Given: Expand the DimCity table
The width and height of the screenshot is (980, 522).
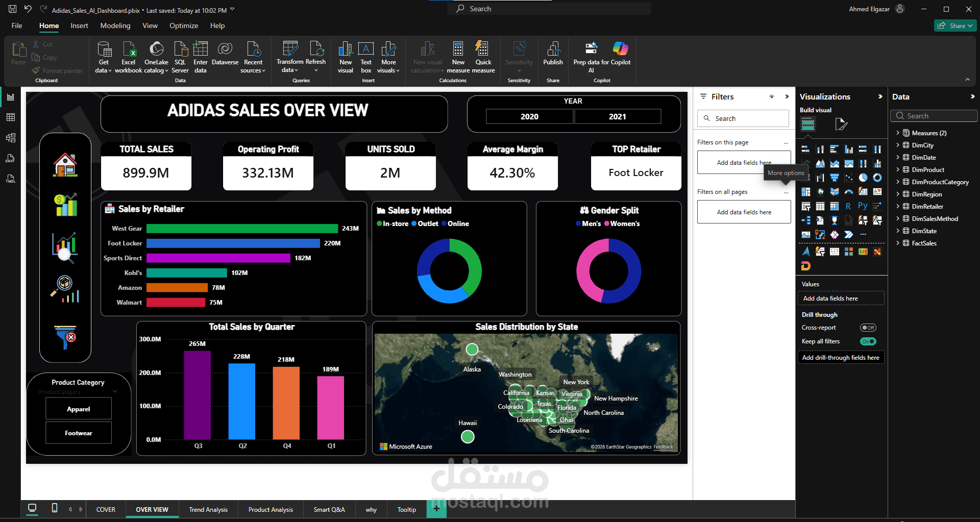Looking at the screenshot, I should 898,145.
